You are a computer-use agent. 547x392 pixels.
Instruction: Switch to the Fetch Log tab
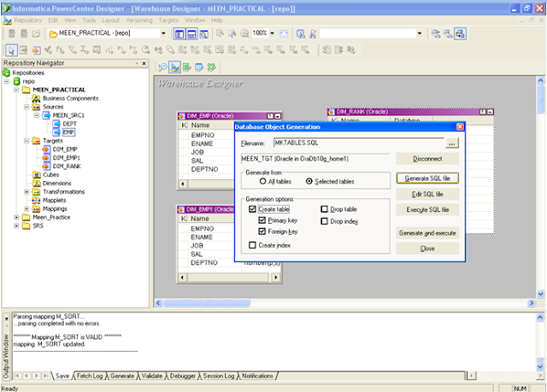pos(90,376)
